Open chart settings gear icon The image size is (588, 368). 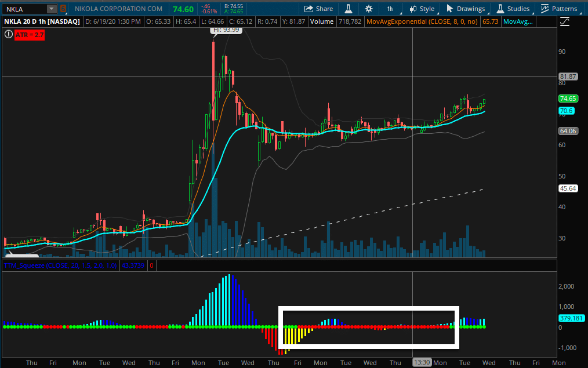(x=369, y=9)
